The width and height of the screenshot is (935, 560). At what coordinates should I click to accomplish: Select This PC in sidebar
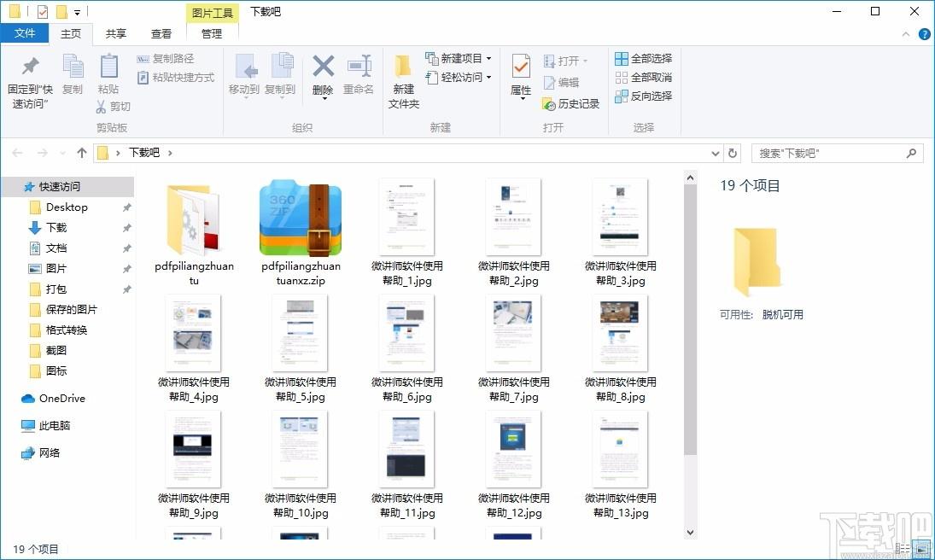tap(46, 426)
